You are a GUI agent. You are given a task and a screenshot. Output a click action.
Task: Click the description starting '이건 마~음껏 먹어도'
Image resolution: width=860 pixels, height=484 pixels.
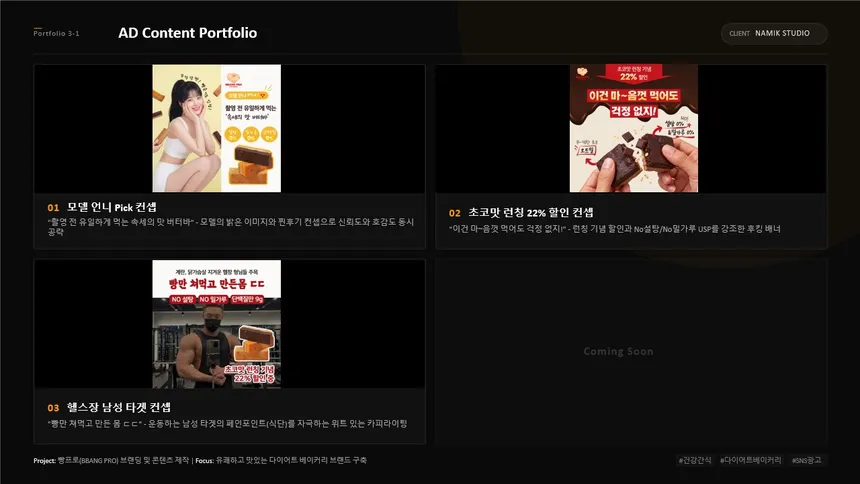tap(614, 228)
